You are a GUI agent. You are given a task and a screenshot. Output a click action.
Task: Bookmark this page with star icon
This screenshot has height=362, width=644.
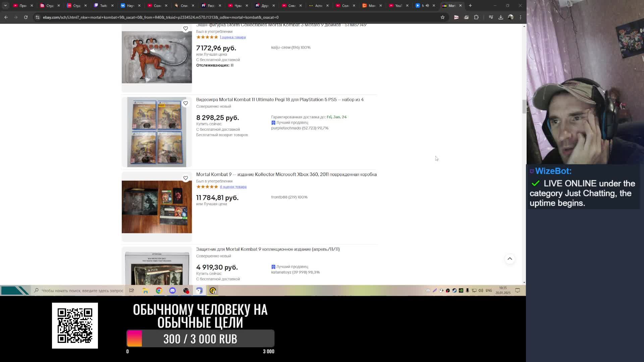[442, 17]
